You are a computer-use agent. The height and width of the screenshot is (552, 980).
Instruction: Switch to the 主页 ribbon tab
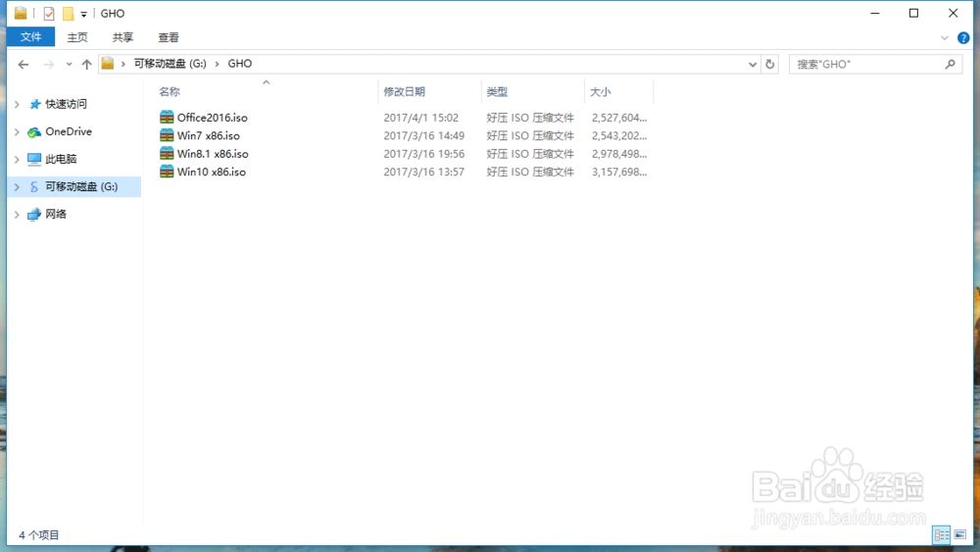pyautogui.click(x=77, y=37)
